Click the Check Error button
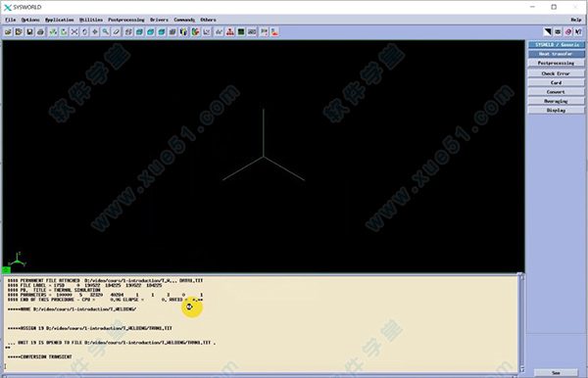The height and width of the screenshot is (378, 588). (x=556, y=73)
